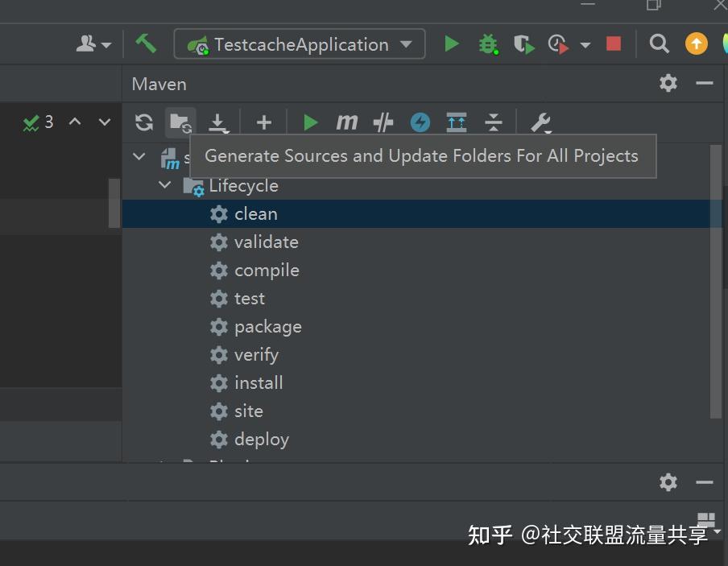Stop the running application red square
Image resolution: width=728 pixels, height=566 pixels.
pos(614,44)
